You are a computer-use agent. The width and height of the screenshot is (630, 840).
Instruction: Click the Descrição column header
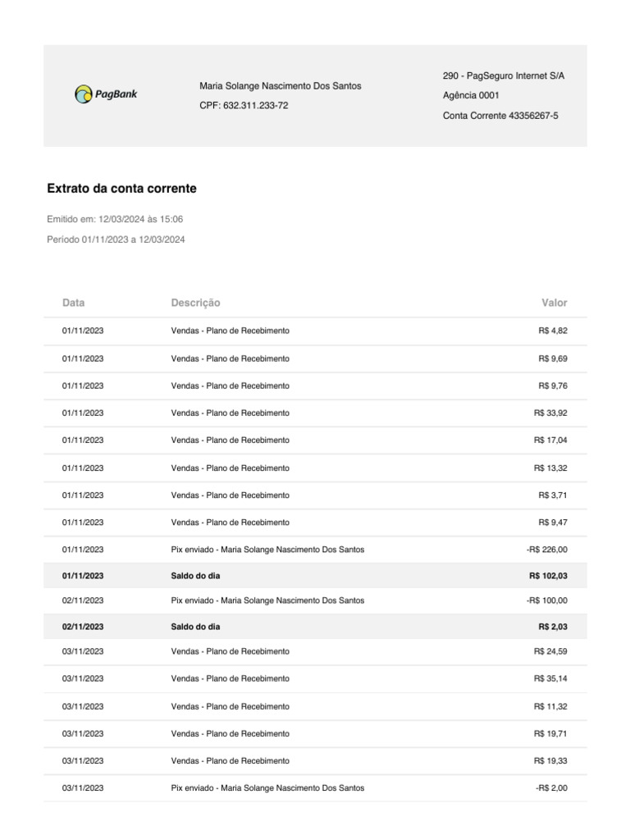pos(195,303)
